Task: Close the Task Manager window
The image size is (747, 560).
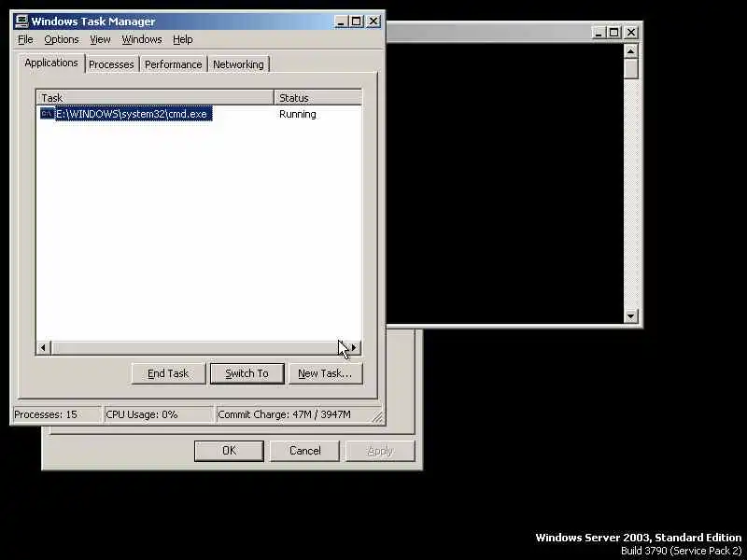Action: 373,21
